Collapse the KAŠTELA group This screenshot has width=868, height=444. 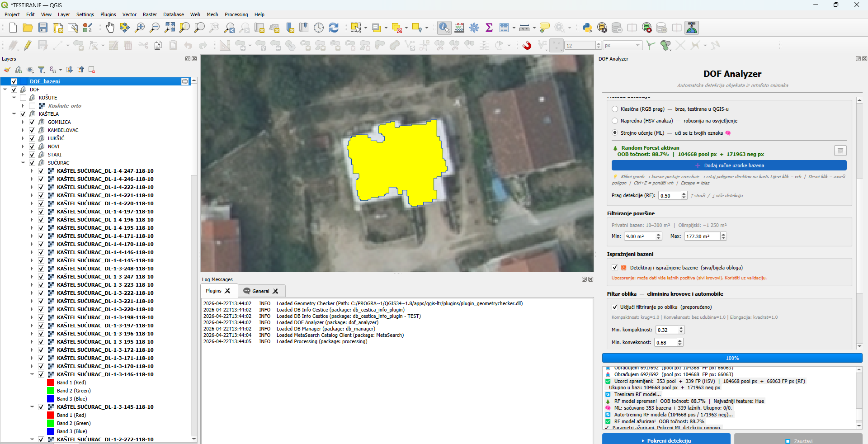click(14, 114)
